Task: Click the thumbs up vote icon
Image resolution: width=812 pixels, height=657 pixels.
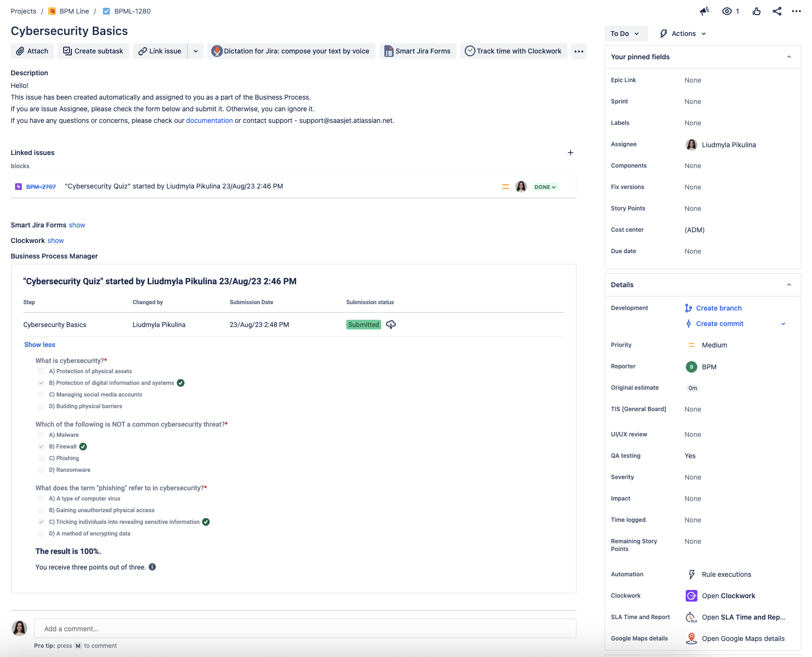Action: 757,11
